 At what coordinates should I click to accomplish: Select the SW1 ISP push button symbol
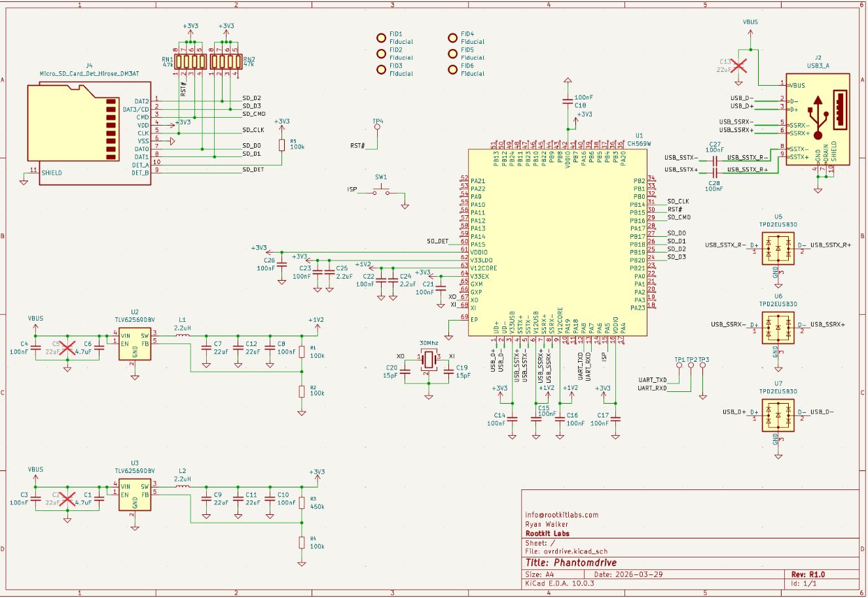(x=381, y=190)
